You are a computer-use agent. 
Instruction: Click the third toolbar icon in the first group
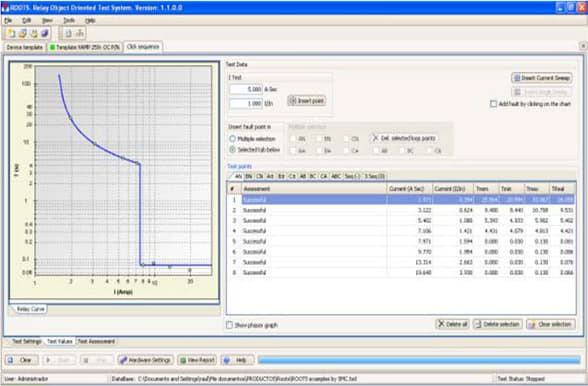coord(34,33)
